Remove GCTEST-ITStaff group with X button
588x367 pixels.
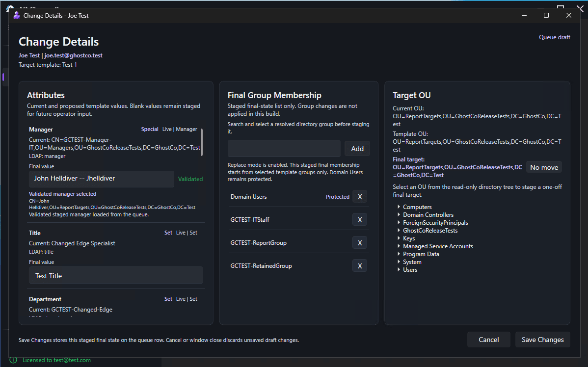pyautogui.click(x=360, y=220)
